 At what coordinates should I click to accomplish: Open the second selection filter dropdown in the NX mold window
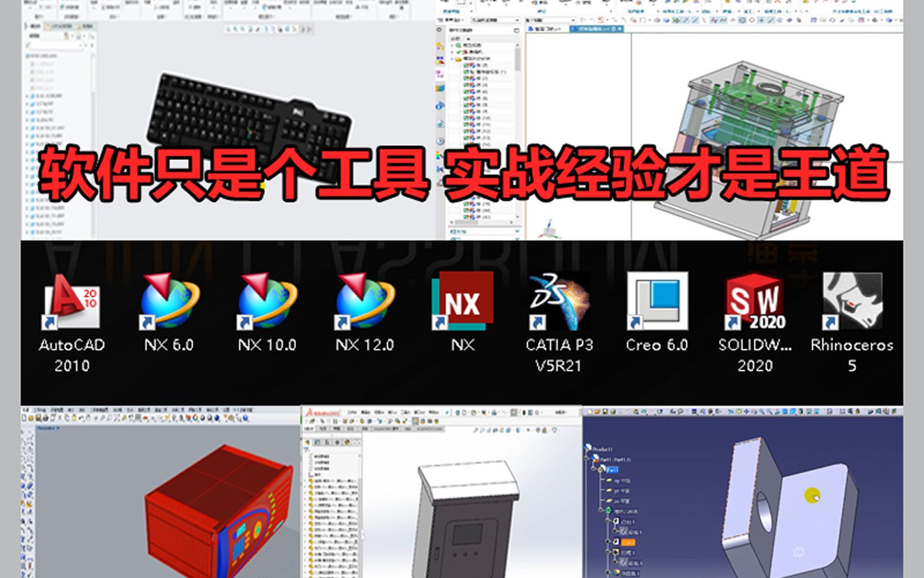(550, 20)
